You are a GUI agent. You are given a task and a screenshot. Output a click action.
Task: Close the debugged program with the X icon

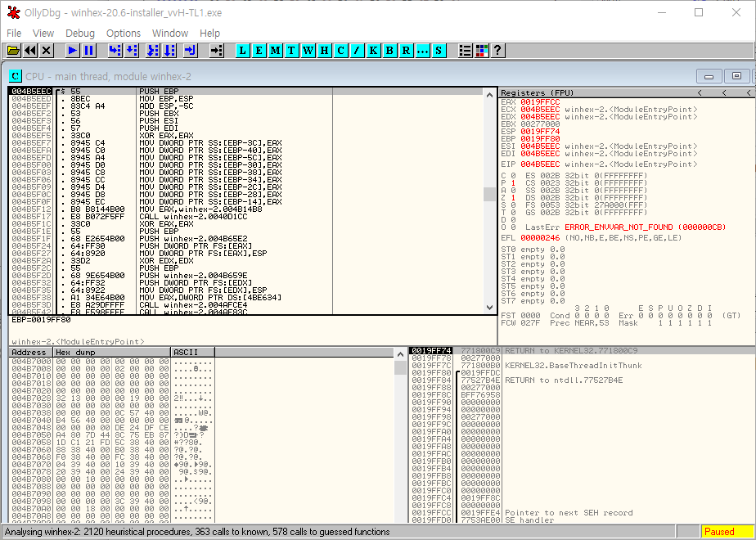pyautogui.click(x=47, y=50)
